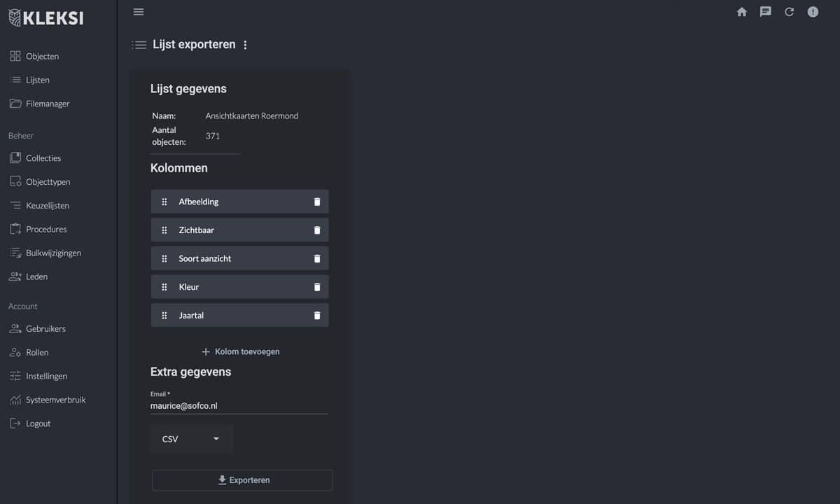Delete the Afbeelding column via trash icon
The height and width of the screenshot is (504, 840).
[317, 202]
